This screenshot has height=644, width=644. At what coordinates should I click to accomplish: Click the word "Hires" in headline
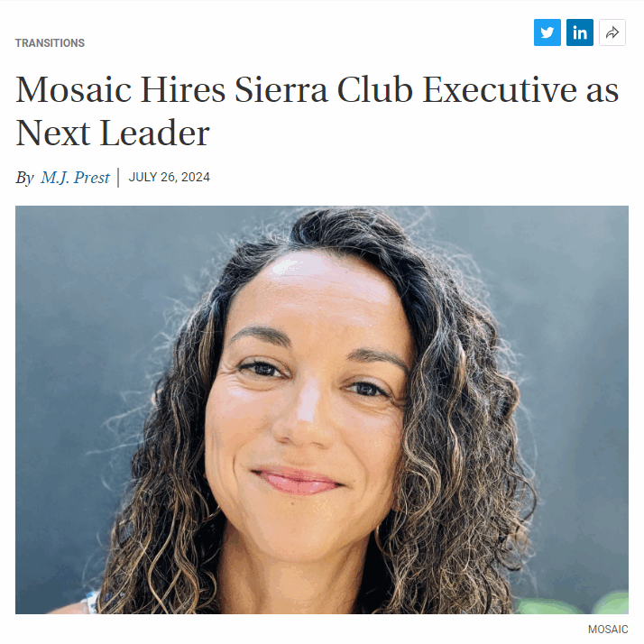(x=183, y=89)
